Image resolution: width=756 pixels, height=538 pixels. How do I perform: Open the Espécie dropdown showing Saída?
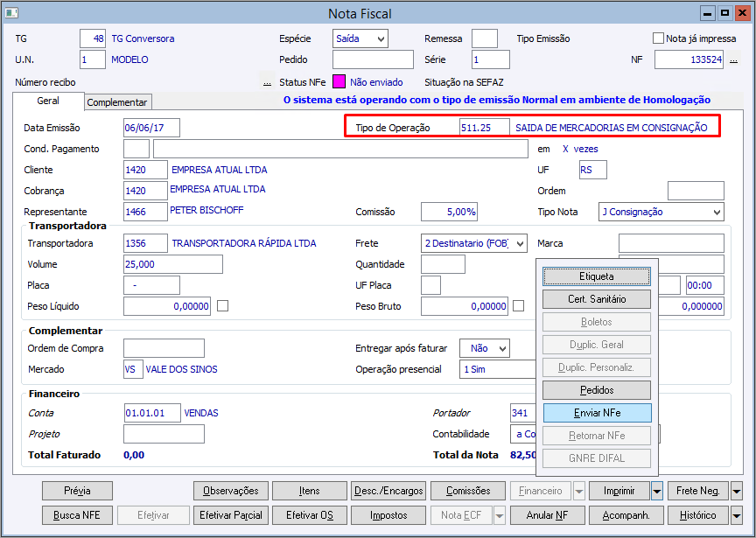click(x=360, y=38)
